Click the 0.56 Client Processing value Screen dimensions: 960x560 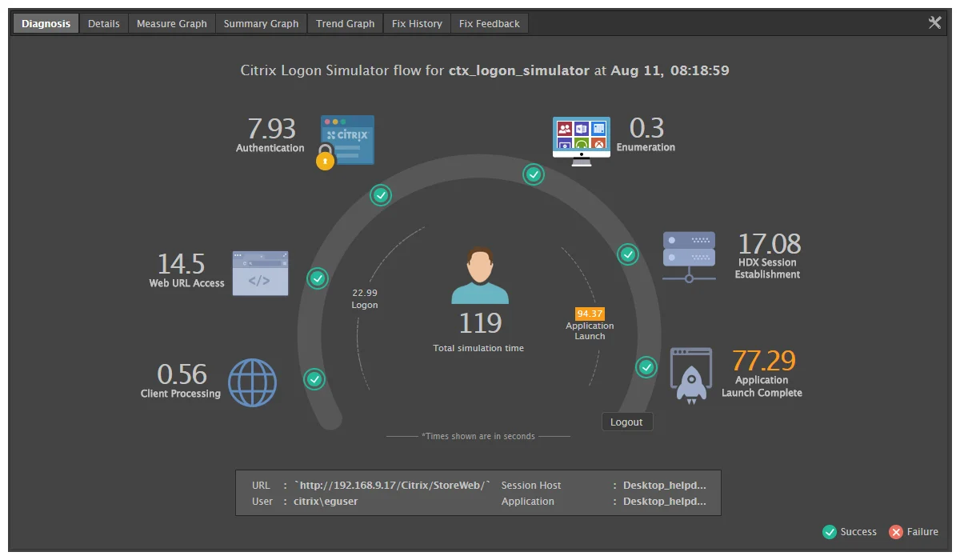click(182, 374)
